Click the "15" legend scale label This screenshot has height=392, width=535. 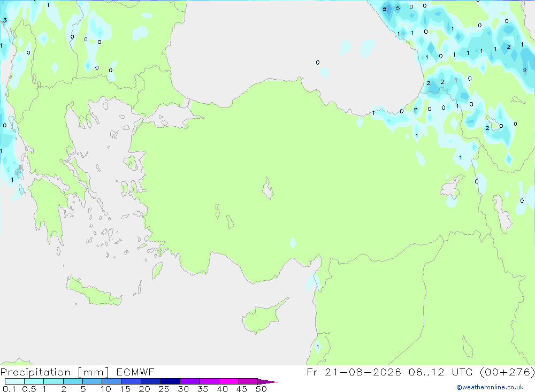point(125,389)
